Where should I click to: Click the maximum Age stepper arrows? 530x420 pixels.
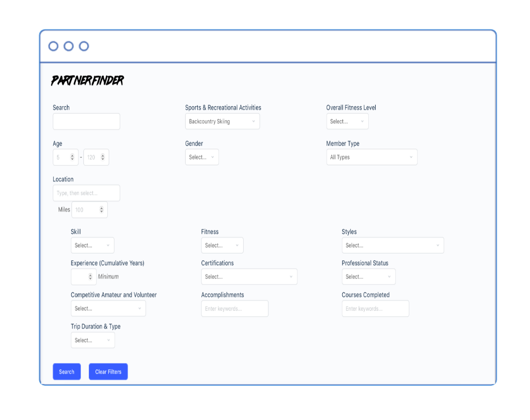[x=103, y=157]
